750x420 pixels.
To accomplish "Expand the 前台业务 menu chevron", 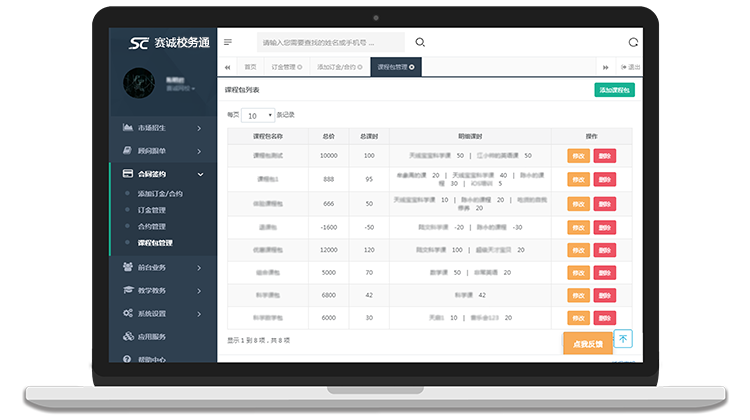I will [199, 268].
